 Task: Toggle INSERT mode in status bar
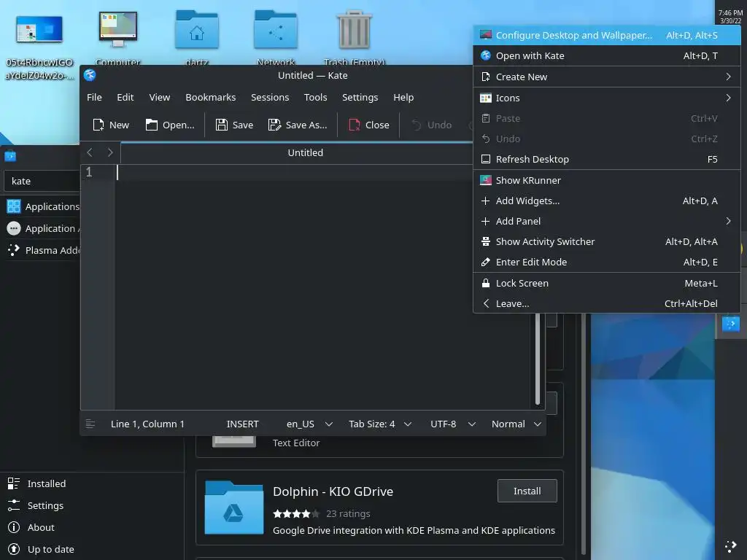[x=242, y=424]
